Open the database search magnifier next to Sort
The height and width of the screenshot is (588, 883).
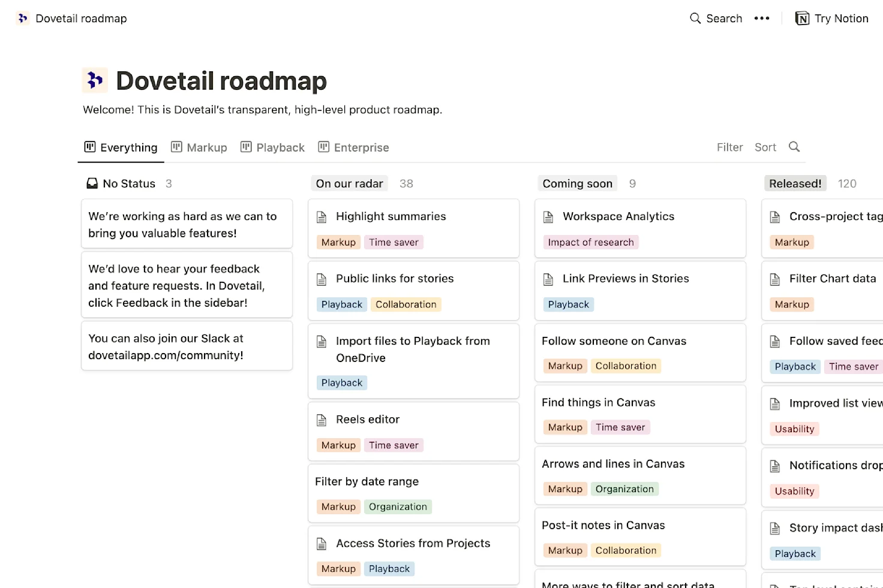[794, 147]
